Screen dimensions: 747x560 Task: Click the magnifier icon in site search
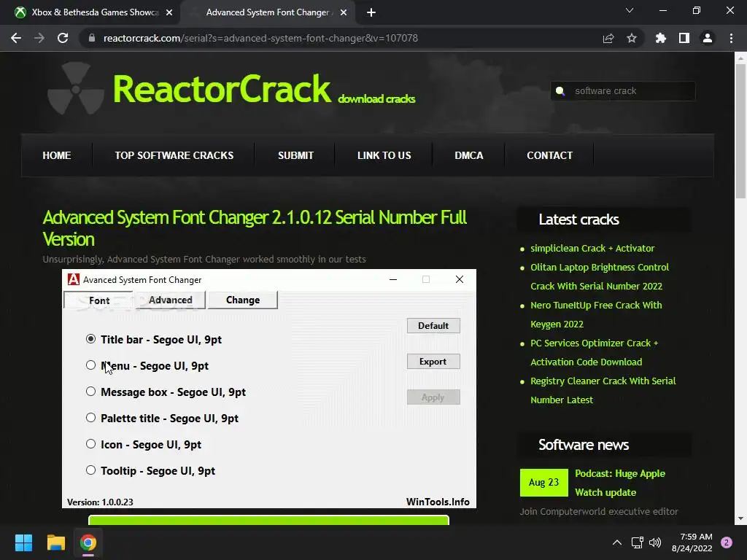point(560,90)
